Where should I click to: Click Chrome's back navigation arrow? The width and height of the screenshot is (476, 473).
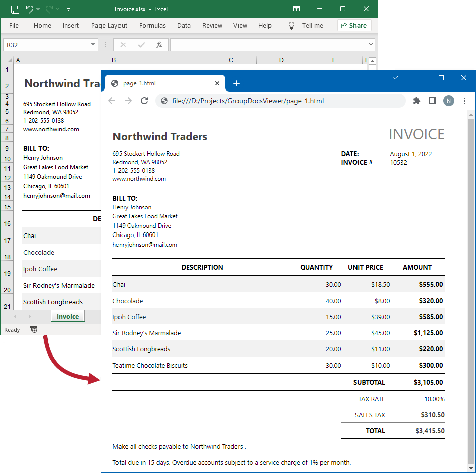[x=112, y=101]
